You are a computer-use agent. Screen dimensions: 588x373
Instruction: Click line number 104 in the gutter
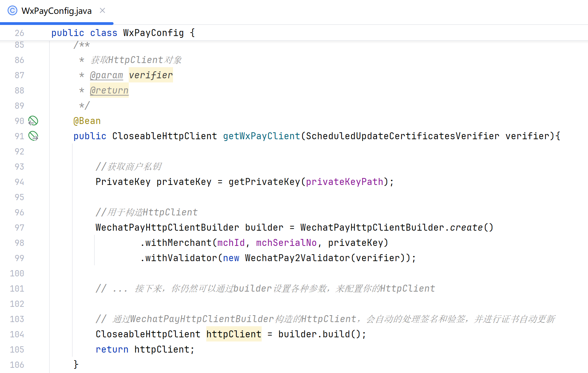(16, 334)
